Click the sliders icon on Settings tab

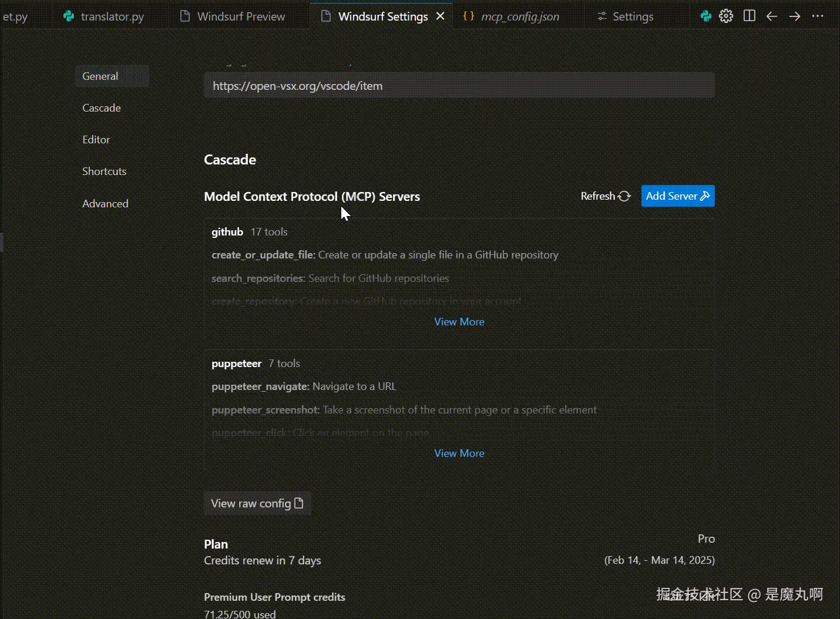coord(602,16)
